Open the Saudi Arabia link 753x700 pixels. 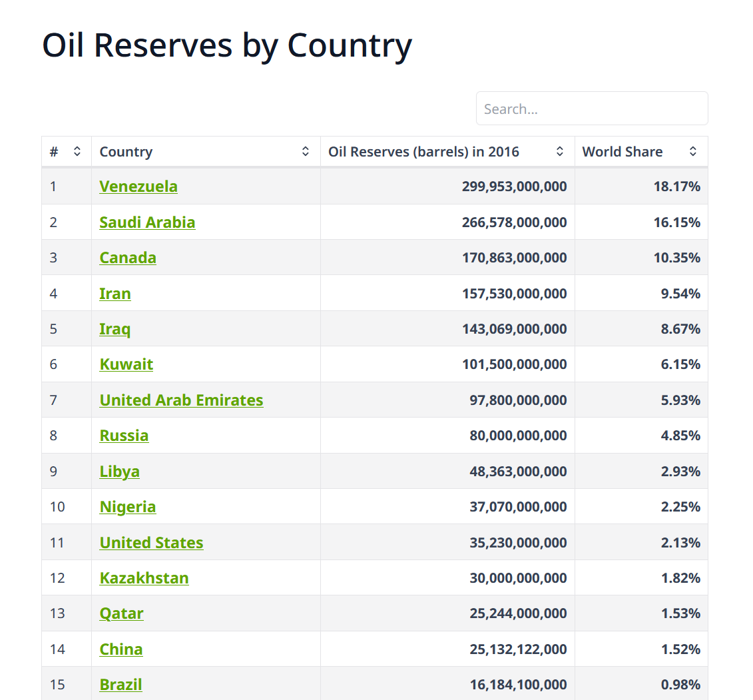pyautogui.click(x=147, y=222)
